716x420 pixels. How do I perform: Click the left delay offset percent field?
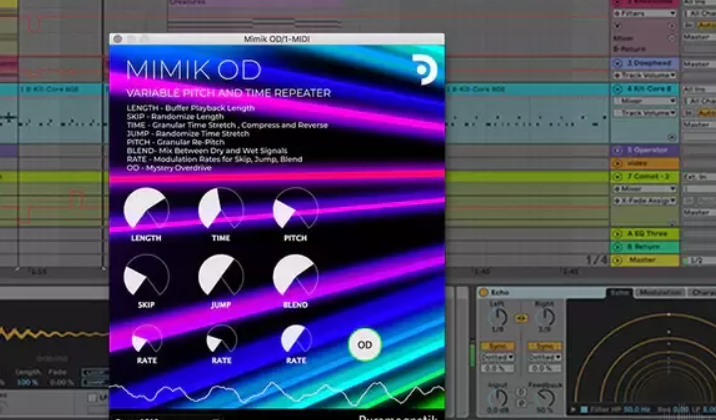tap(497, 368)
